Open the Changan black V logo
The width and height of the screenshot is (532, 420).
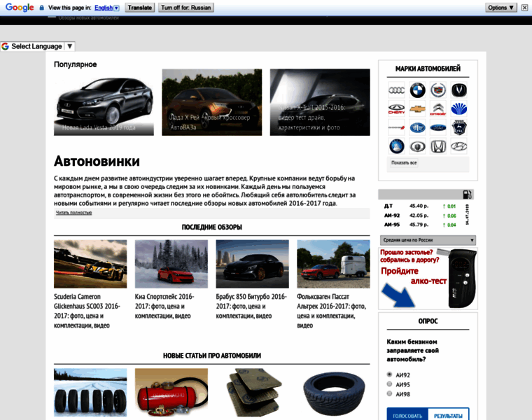[459, 90]
